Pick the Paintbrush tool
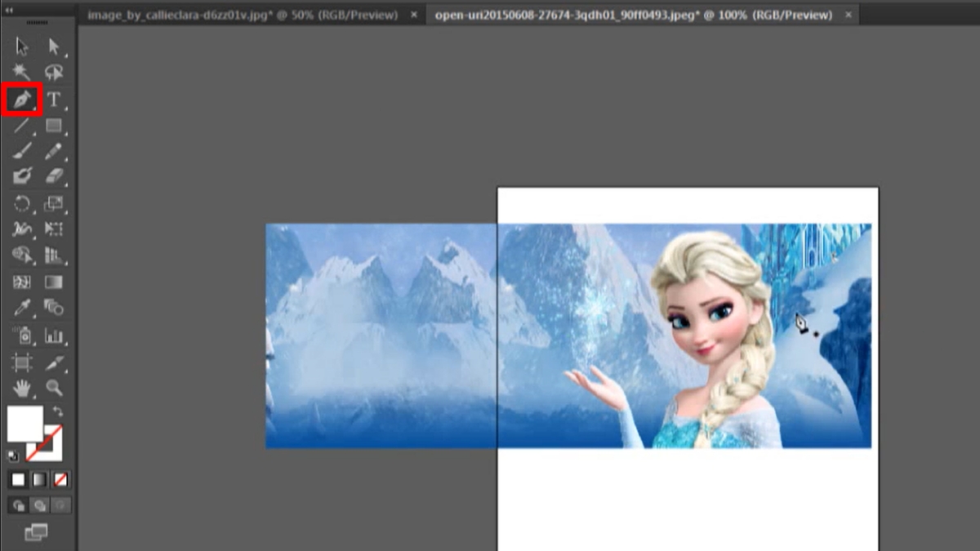 (x=22, y=151)
